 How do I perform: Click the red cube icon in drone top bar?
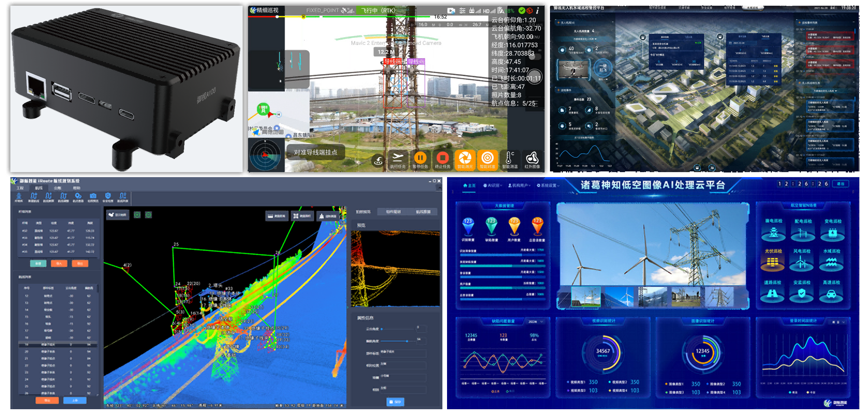530,11
